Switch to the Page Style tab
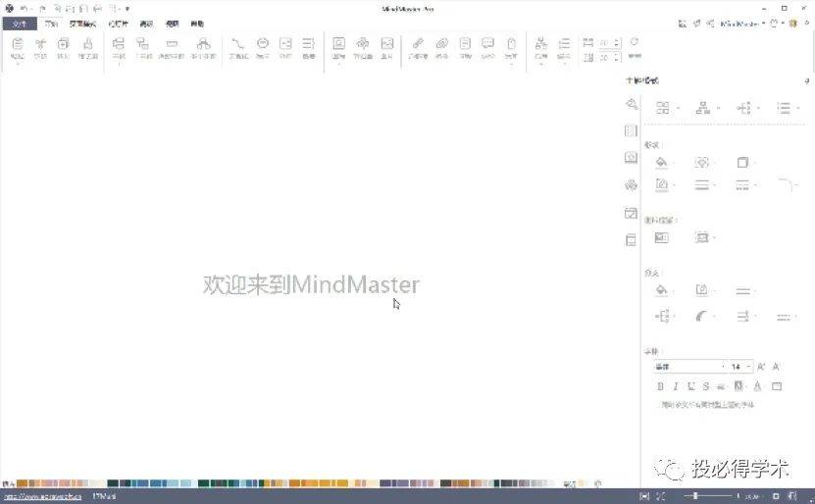Viewport: 815px width, 504px height. 82,24
